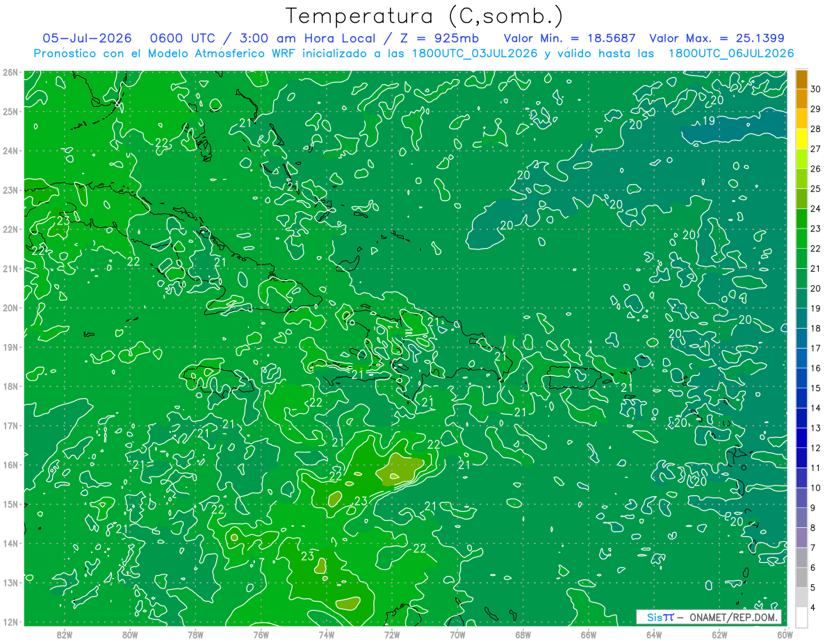Click the "17N" latitude axis label
Screen dimensions: 834x644
click(10, 425)
